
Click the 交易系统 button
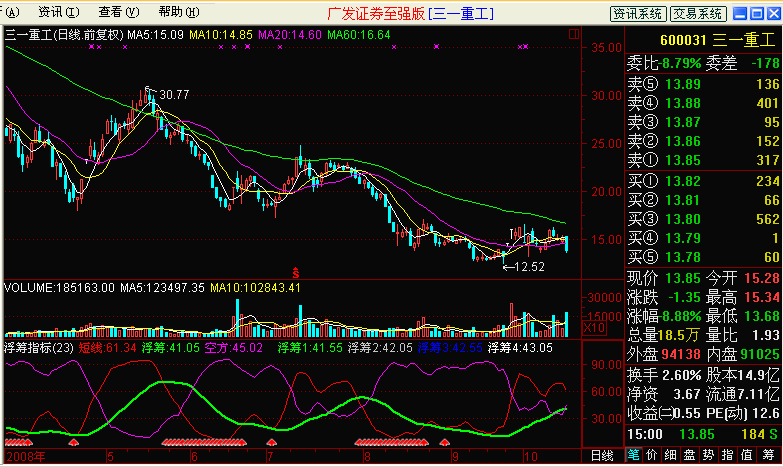(x=698, y=13)
